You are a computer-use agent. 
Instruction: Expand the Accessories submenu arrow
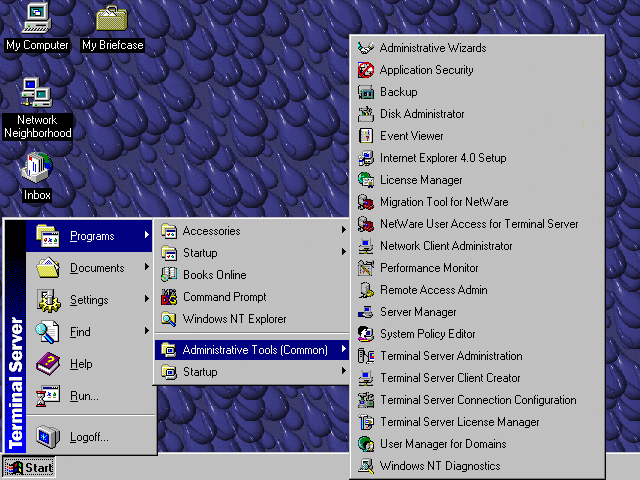click(343, 231)
